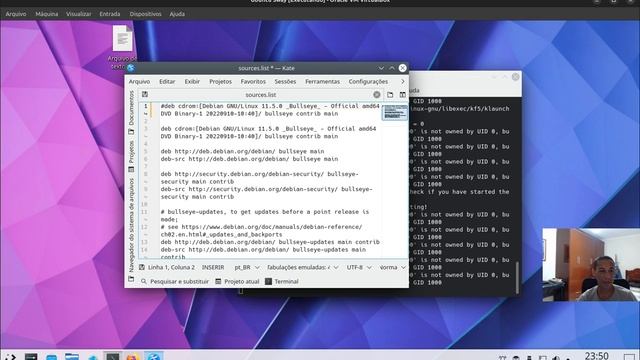Click the terminal window scrollbar
The image size is (640, 360).
[517, 277]
